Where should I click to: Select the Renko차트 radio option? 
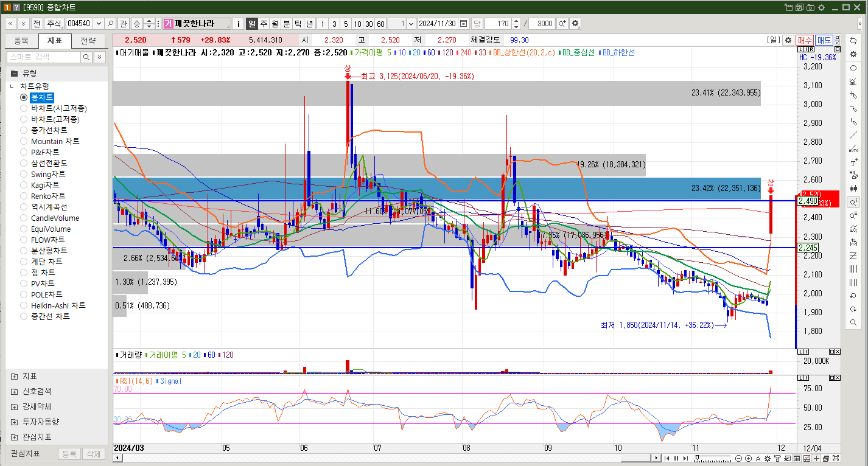point(24,196)
